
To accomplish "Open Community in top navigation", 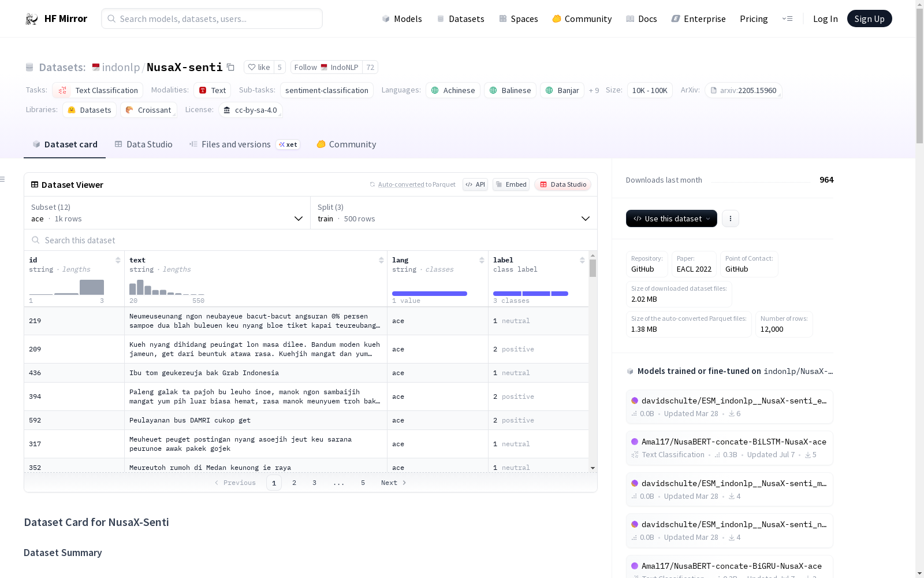I will (582, 18).
